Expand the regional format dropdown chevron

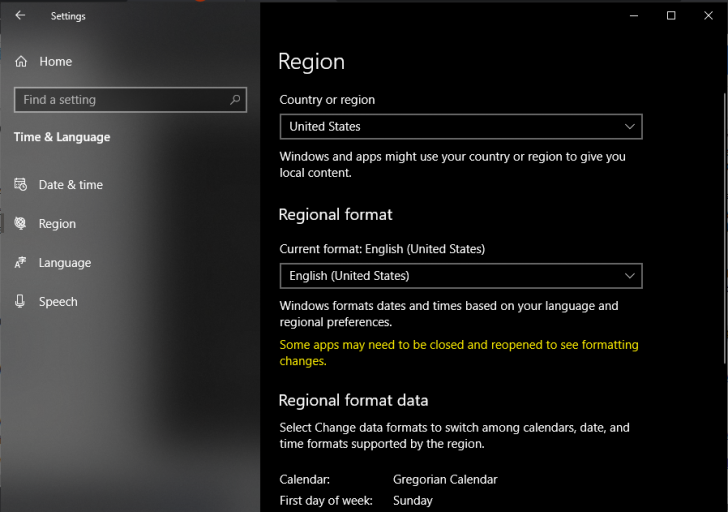(630, 276)
